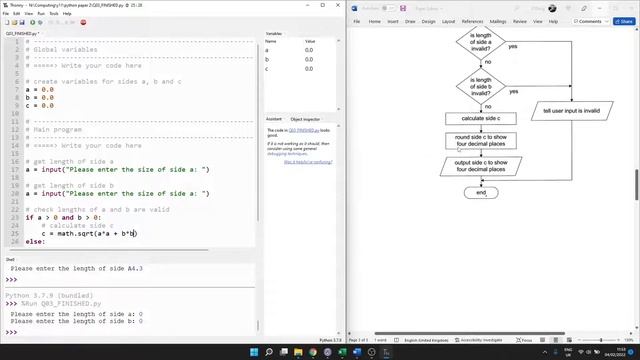This screenshot has height=360, width=640.
Task: Open Thonny View menu
Action: pyautogui.click(x=29, y=13)
